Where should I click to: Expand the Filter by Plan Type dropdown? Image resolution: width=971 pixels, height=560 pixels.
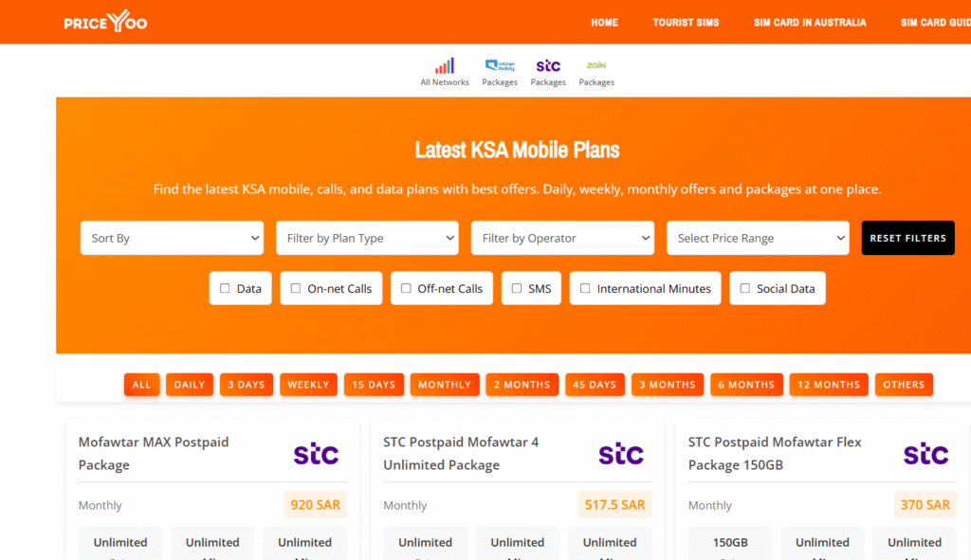pyautogui.click(x=367, y=238)
